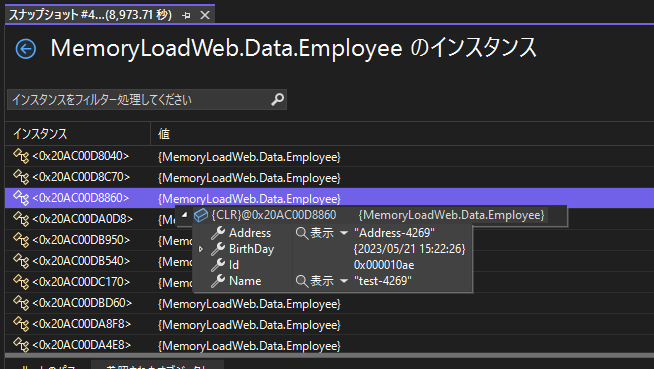Click wrench icon beside Id property

(x=218, y=265)
